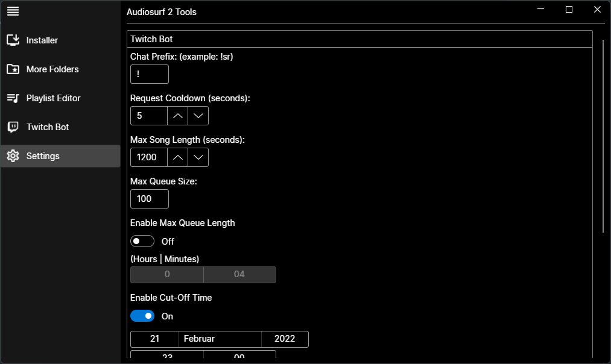Image resolution: width=611 pixels, height=364 pixels.
Task: Close the Audiosurf 2 Tools window
Action: [x=597, y=10]
